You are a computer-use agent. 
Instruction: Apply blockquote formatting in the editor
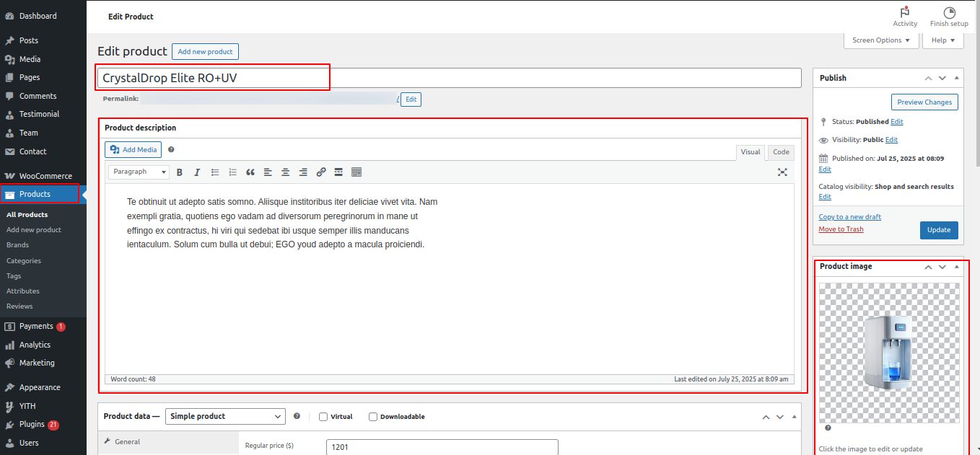(x=250, y=172)
